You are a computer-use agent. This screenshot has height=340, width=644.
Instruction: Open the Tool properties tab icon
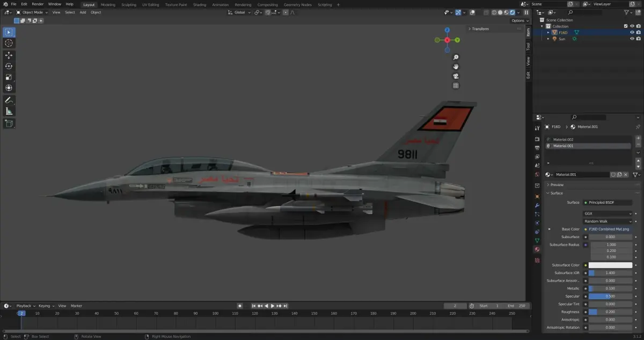[537, 129]
